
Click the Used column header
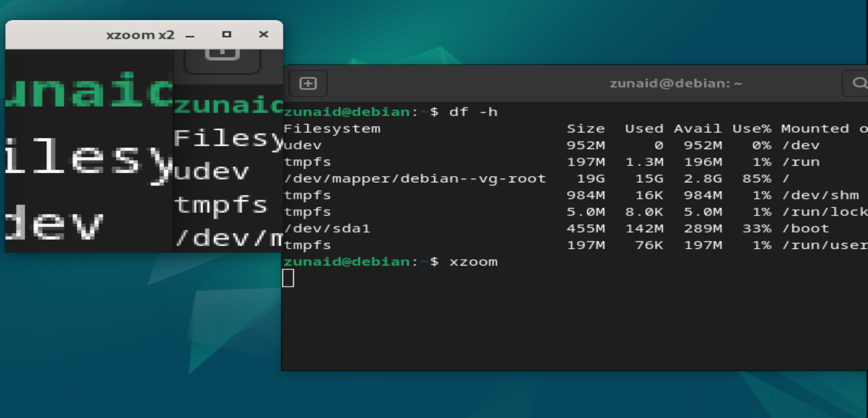coord(644,129)
